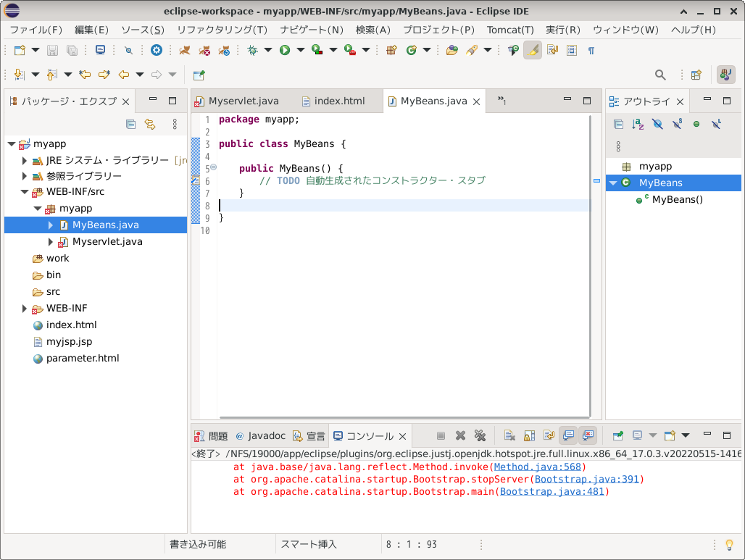The width and height of the screenshot is (745, 560).
Task: Click the magnifier search icon at toolbar right
Action: [x=660, y=75]
